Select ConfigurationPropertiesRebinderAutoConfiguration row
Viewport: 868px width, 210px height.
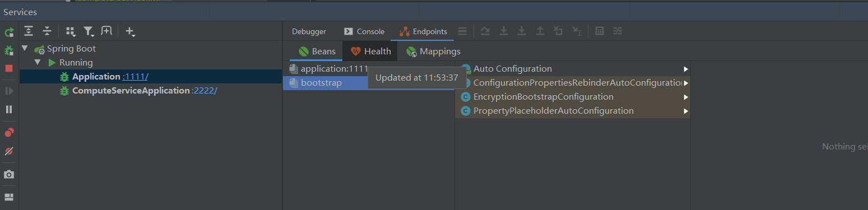[573, 83]
